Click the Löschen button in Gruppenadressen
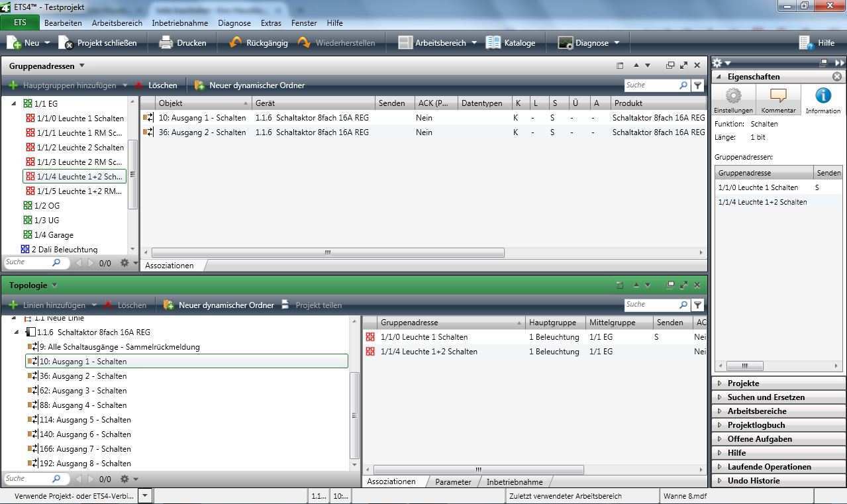Image resolution: width=847 pixels, height=504 pixels. click(x=156, y=85)
